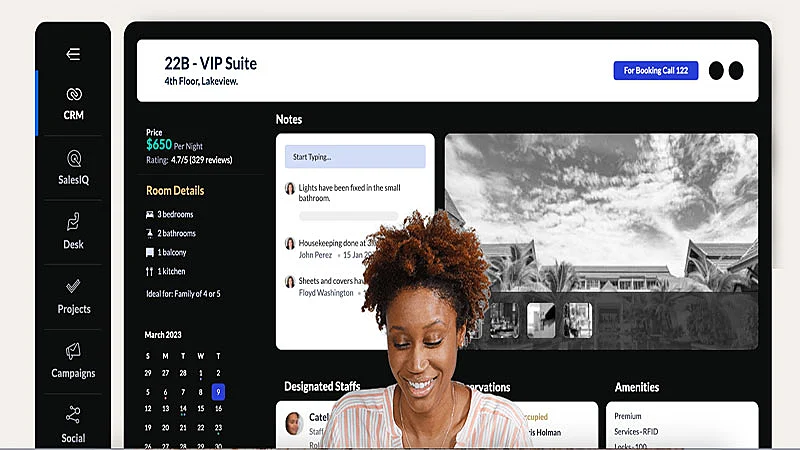Select date 14 in the March calendar
The height and width of the screenshot is (450, 800).
183,409
